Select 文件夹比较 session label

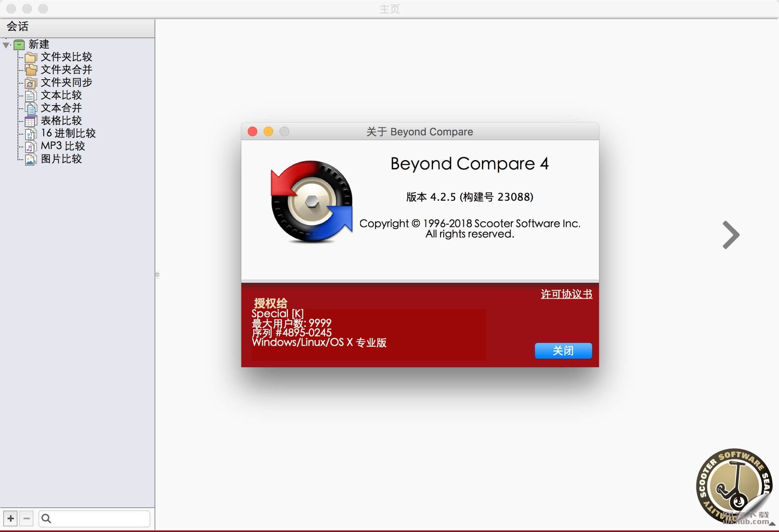[67, 57]
